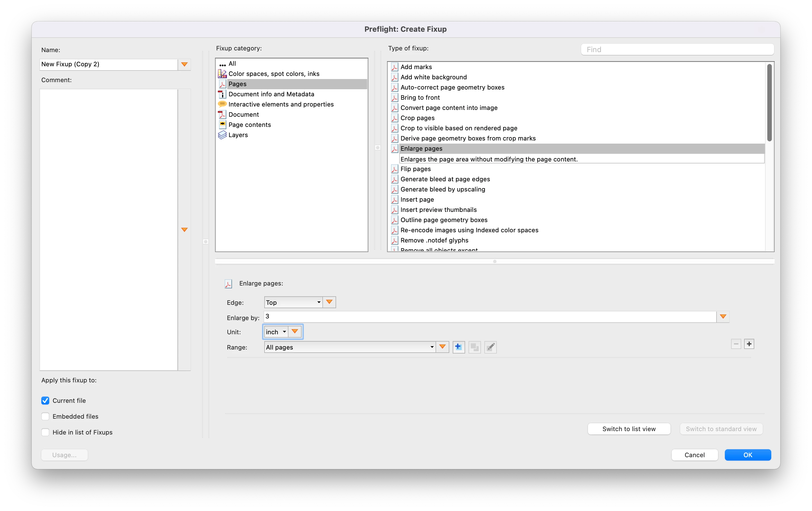812x511 pixels.
Task: Click into the Find search field
Action: point(677,50)
